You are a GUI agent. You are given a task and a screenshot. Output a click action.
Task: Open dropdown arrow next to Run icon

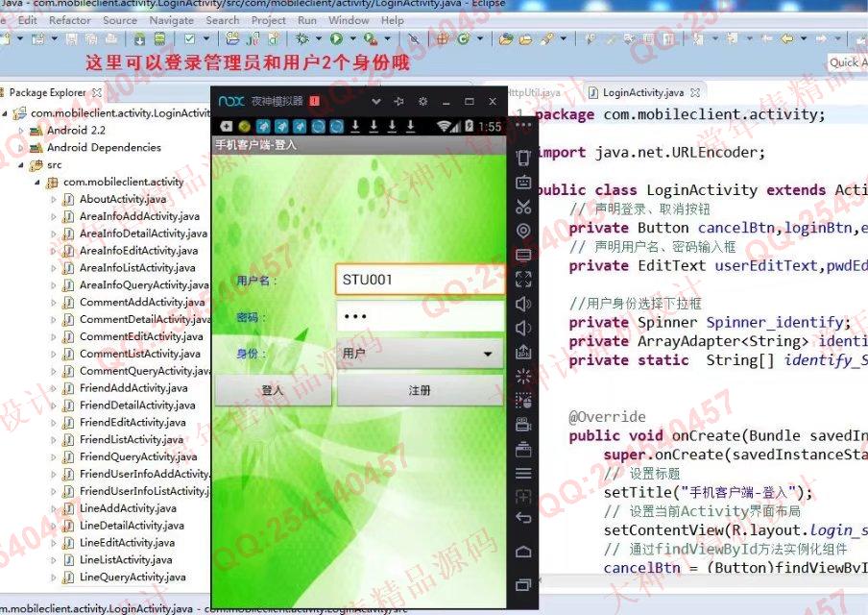coord(352,38)
